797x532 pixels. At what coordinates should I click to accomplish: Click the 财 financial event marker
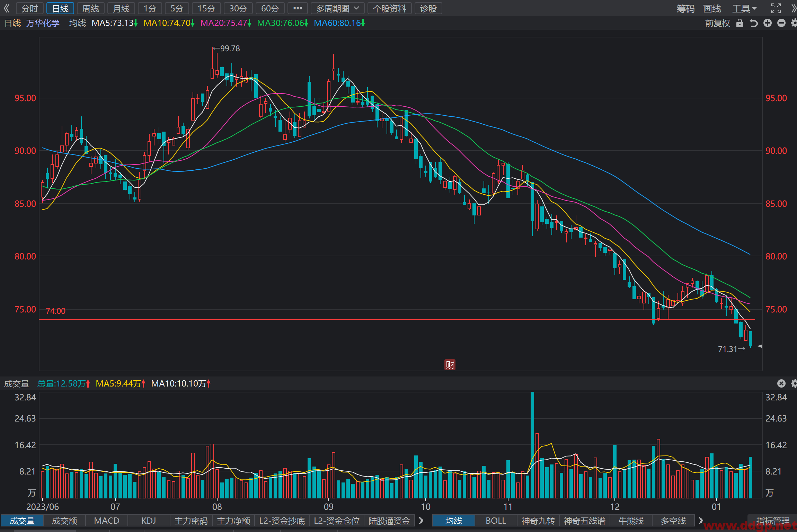tap(450, 365)
